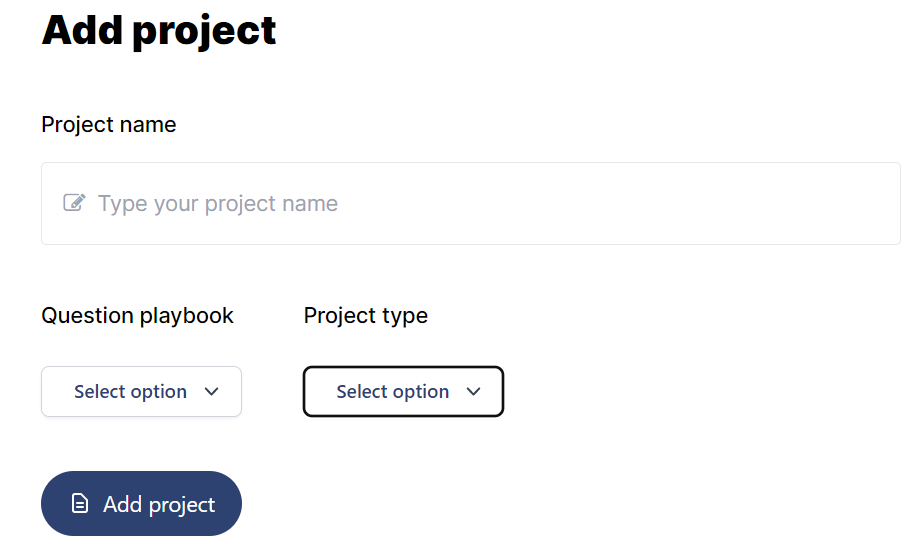This screenshot has width=916, height=550.
Task: Click the "Add project" label text on button
Action: (159, 504)
